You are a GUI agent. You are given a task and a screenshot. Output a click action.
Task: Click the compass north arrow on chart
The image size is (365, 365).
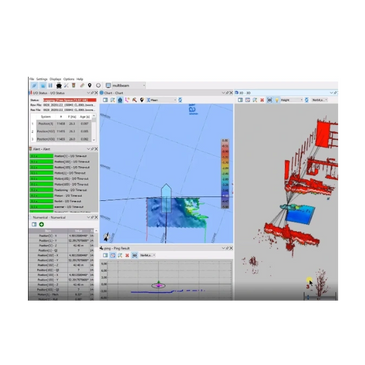coord(107,237)
